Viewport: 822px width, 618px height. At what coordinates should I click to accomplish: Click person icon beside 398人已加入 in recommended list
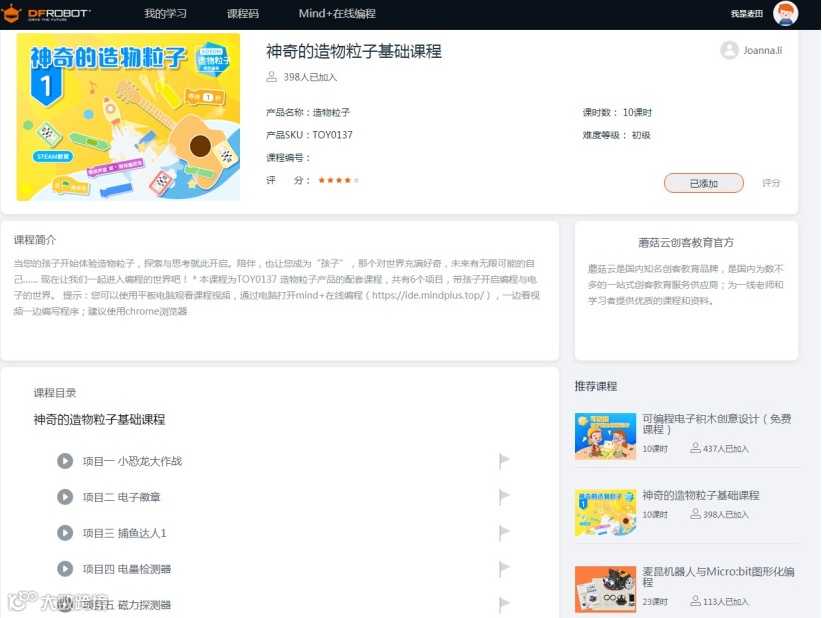pyautogui.click(x=695, y=514)
